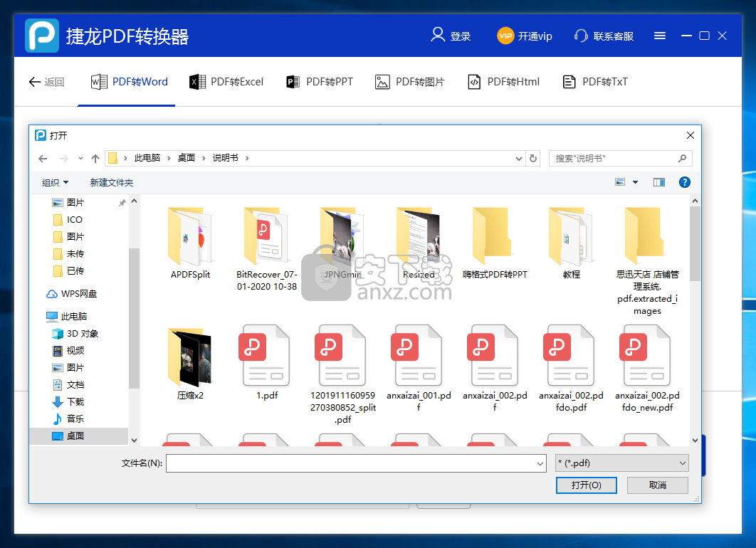Expand the chevron after 说明书 in path
This screenshot has width=756, height=548.
coord(247,158)
